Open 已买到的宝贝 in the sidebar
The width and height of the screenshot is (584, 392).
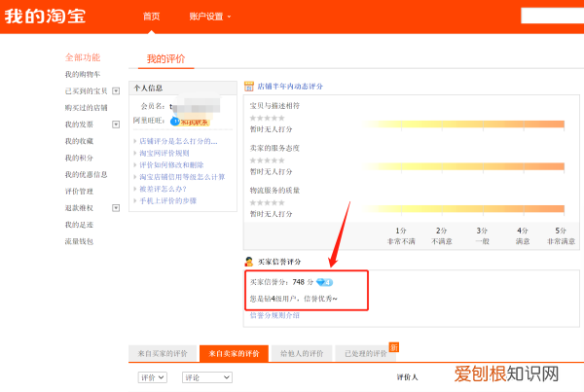point(86,91)
